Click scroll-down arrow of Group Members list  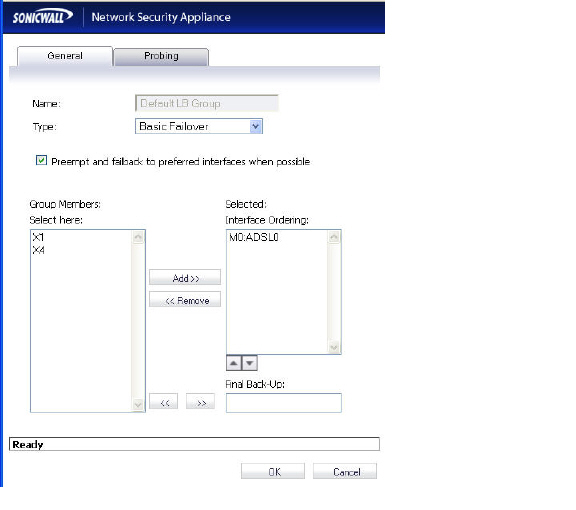[x=138, y=405]
